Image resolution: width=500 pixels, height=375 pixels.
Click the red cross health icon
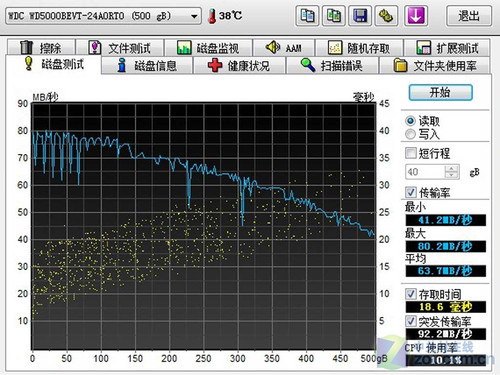tap(215, 65)
